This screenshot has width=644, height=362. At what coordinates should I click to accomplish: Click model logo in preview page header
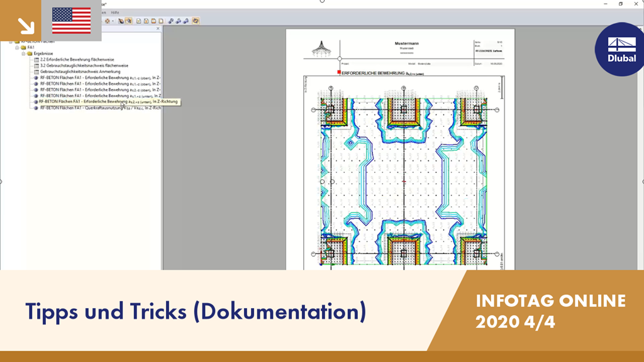coord(321,48)
